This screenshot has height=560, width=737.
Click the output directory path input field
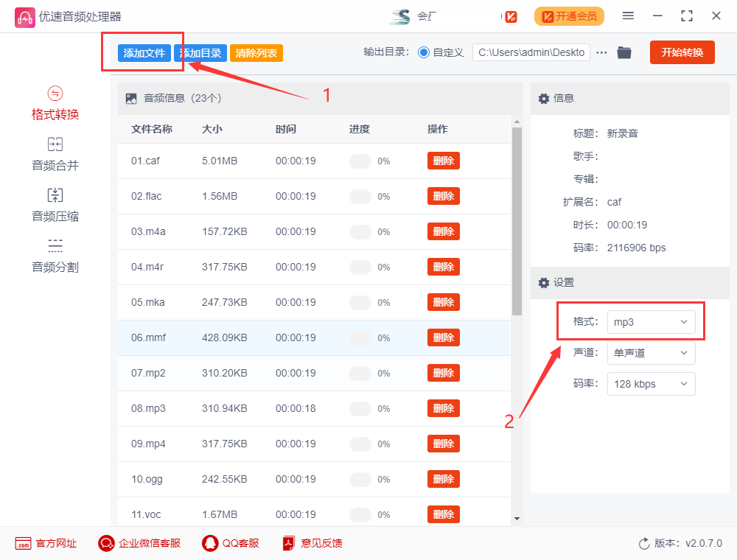531,52
